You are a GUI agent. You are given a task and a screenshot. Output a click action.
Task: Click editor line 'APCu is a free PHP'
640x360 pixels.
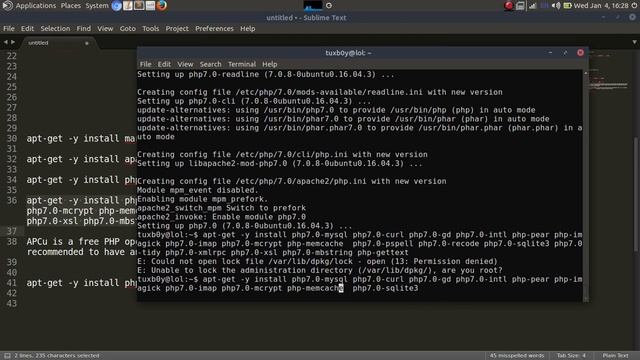click(x=82, y=242)
